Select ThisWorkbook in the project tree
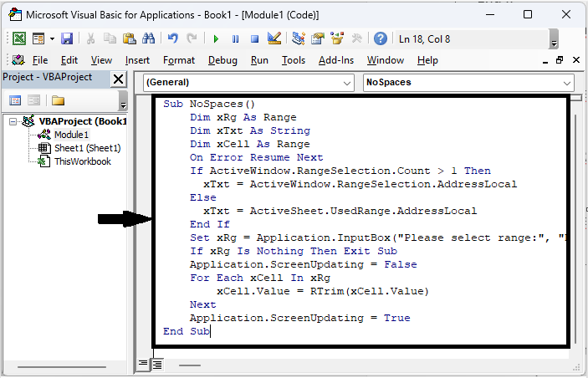 83,161
